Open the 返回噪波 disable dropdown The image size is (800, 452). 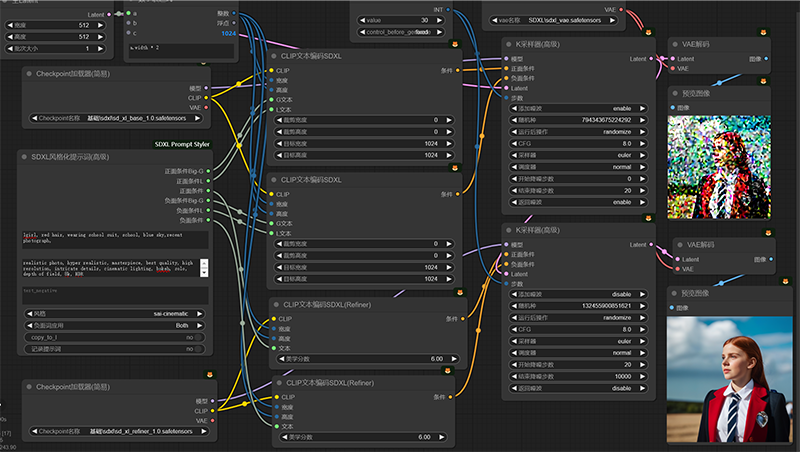click(579, 388)
